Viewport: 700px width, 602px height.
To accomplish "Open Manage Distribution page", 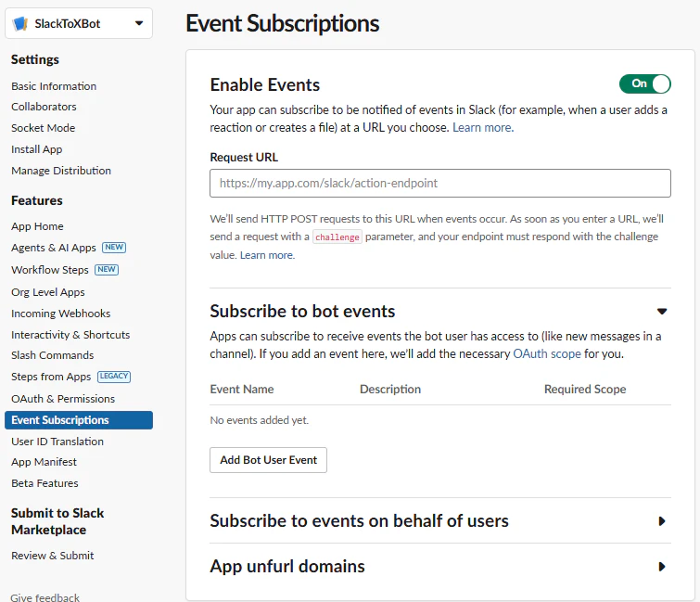I will (x=61, y=171).
